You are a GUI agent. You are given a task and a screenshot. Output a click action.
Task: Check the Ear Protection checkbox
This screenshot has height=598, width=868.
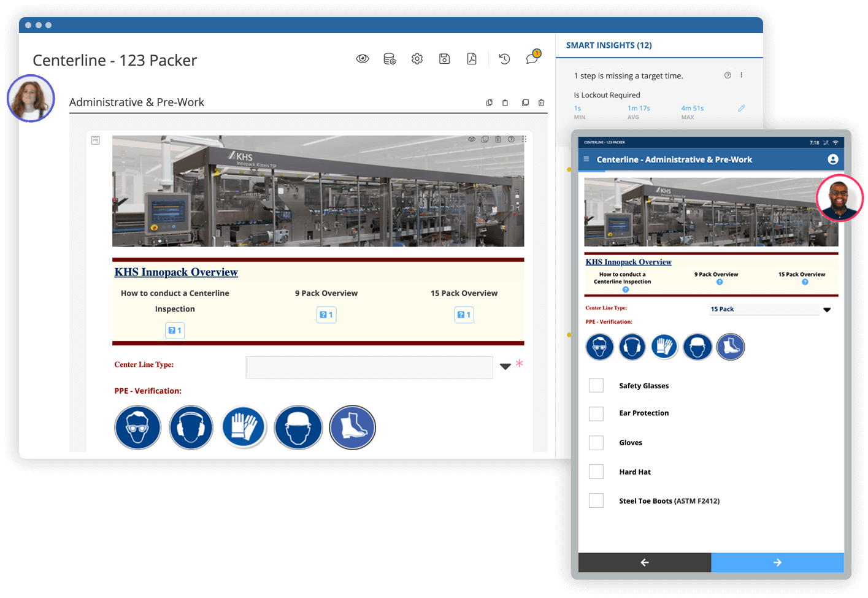[x=596, y=413]
